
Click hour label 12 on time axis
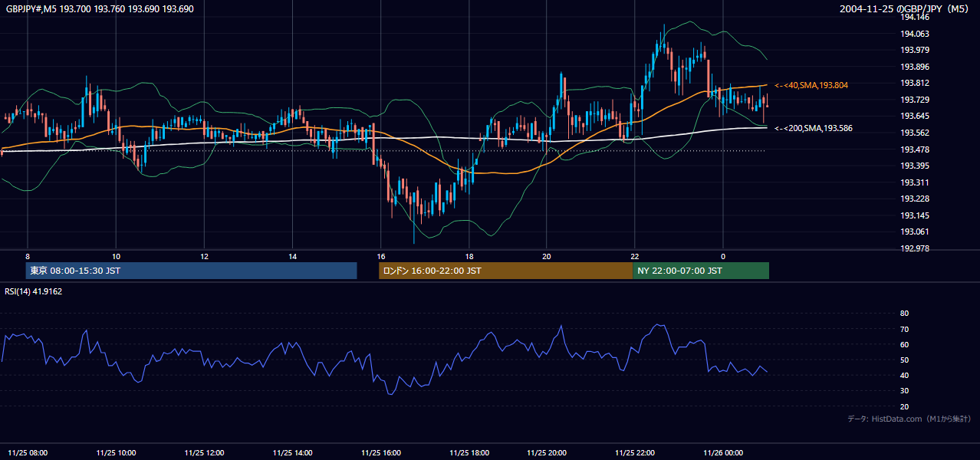[204, 256]
